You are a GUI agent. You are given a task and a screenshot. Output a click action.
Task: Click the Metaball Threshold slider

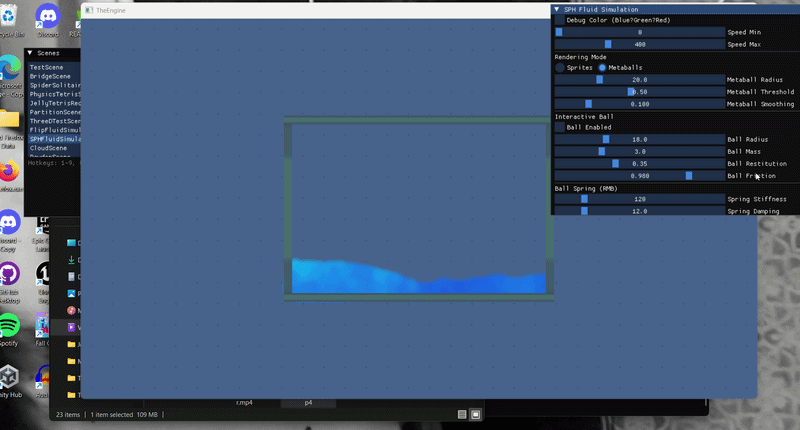pyautogui.click(x=639, y=91)
